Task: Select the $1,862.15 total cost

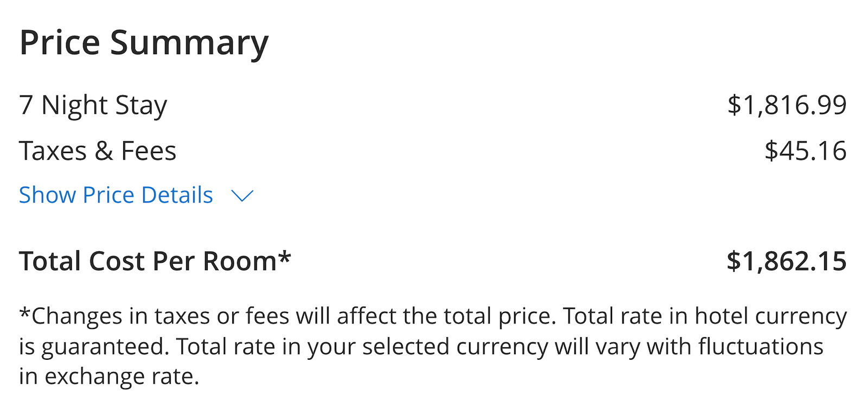Action: point(787,260)
